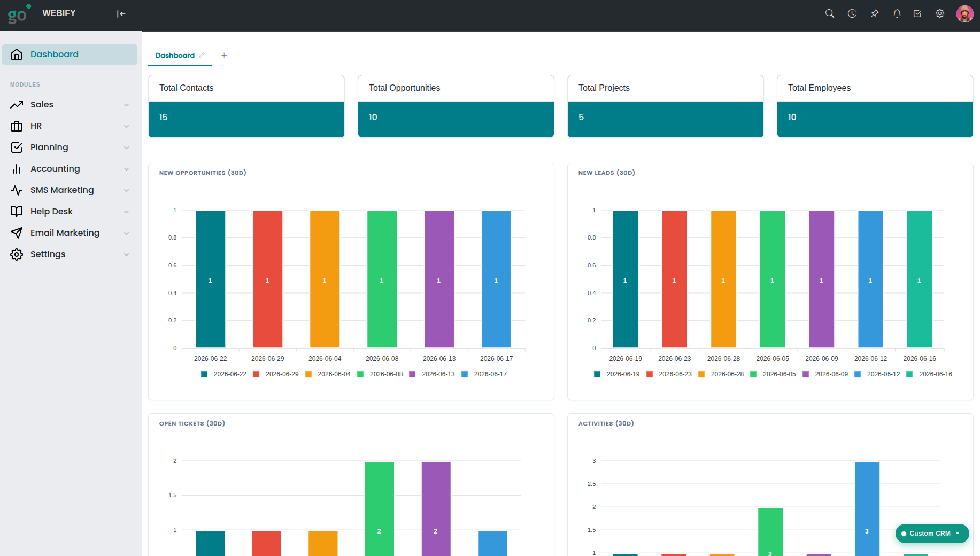The height and width of the screenshot is (556, 980).
Task: Open the Email Marketing module label
Action: click(x=65, y=233)
